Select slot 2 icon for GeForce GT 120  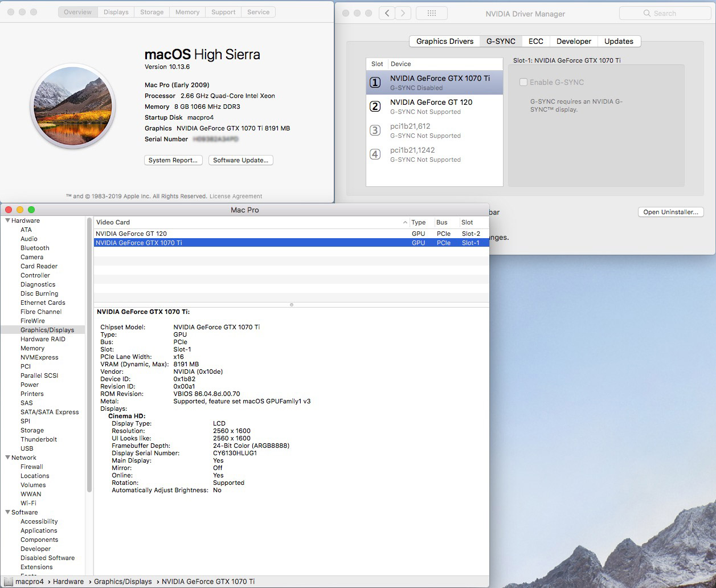coord(375,107)
